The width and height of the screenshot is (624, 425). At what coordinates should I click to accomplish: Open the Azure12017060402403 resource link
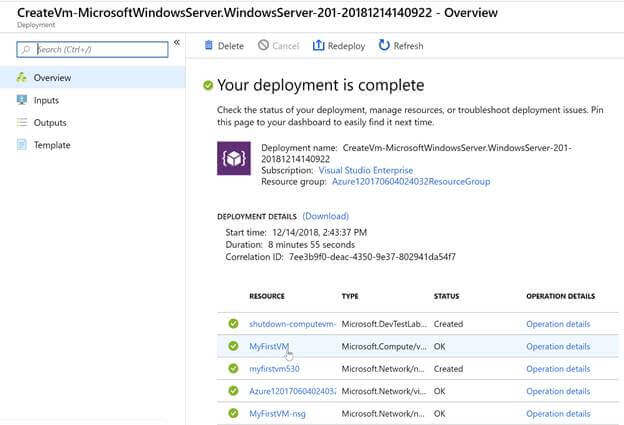point(292,391)
